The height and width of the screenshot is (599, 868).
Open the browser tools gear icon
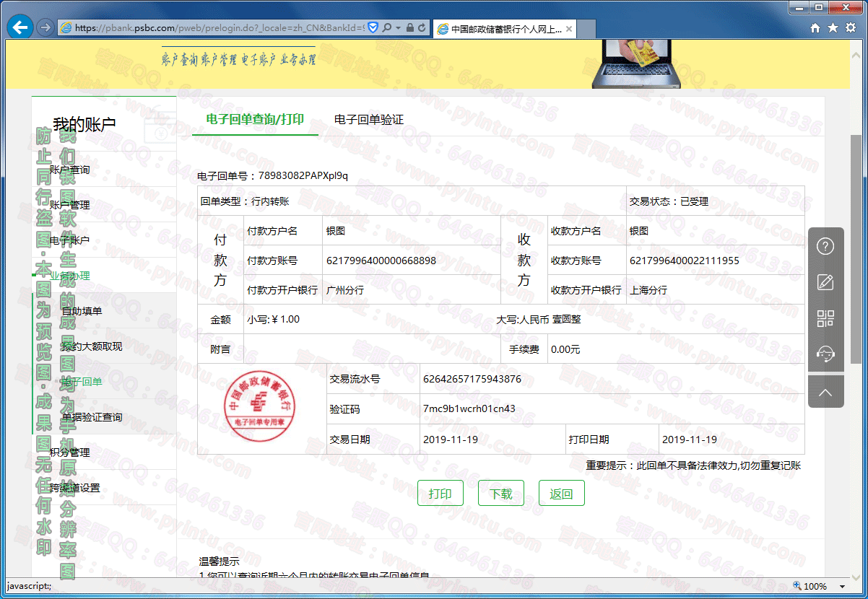pos(851,27)
